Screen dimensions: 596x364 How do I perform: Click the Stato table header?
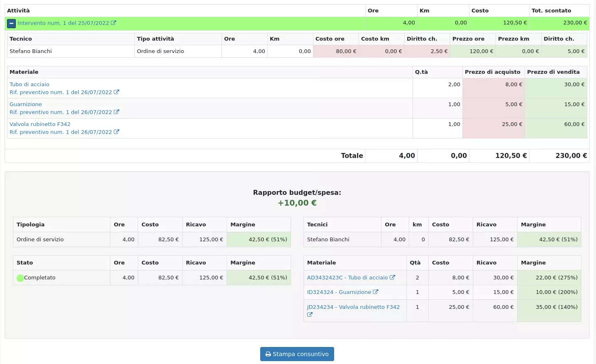tap(61, 263)
